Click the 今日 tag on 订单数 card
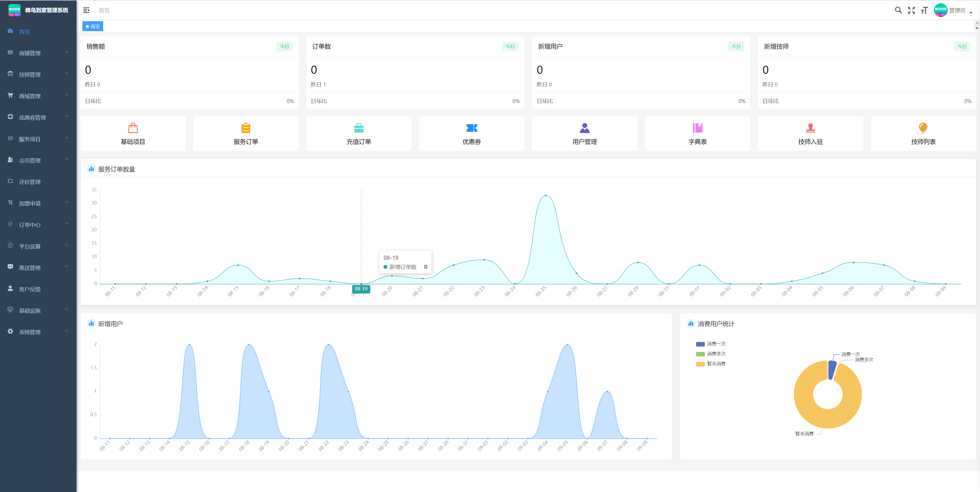 click(510, 46)
